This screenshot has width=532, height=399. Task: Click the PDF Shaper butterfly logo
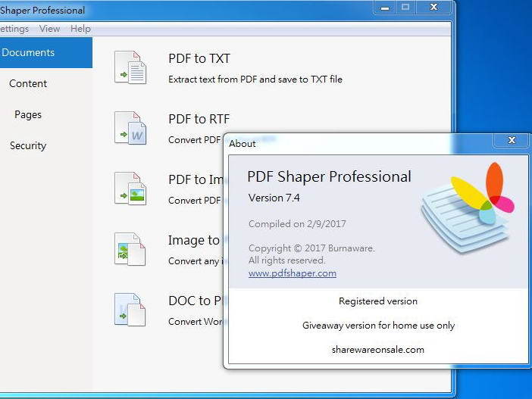pyautogui.click(x=468, y=207)
